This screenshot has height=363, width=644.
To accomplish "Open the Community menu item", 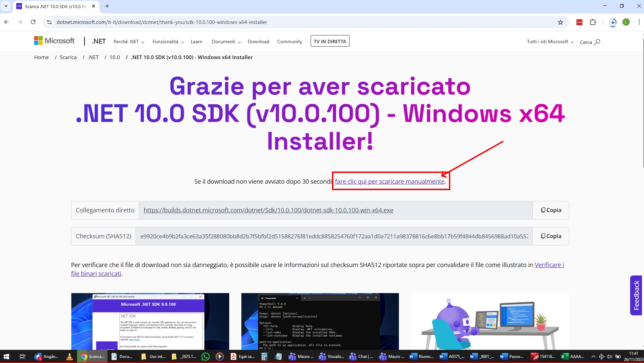I will pos(289,42).
